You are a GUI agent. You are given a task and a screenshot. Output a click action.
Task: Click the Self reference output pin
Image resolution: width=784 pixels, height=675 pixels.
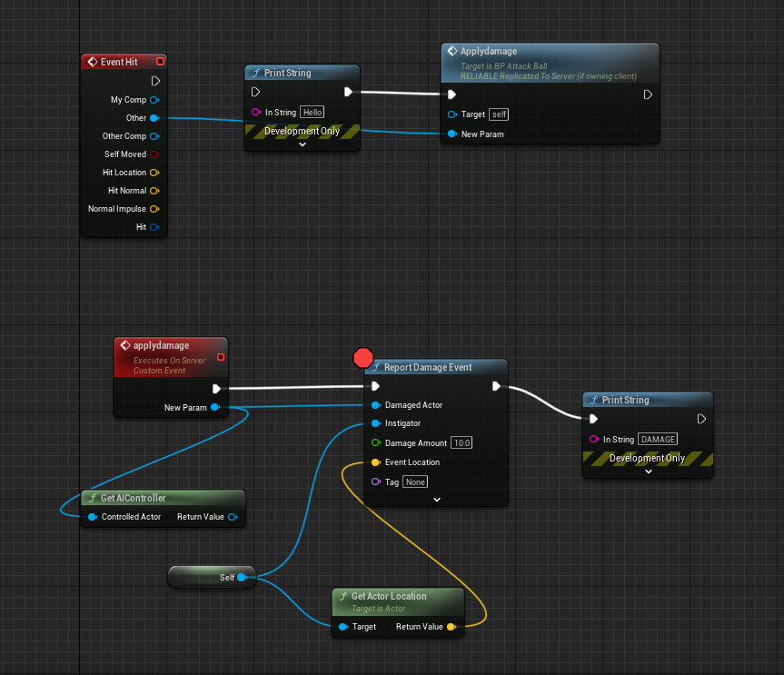(x=242, y=578)
